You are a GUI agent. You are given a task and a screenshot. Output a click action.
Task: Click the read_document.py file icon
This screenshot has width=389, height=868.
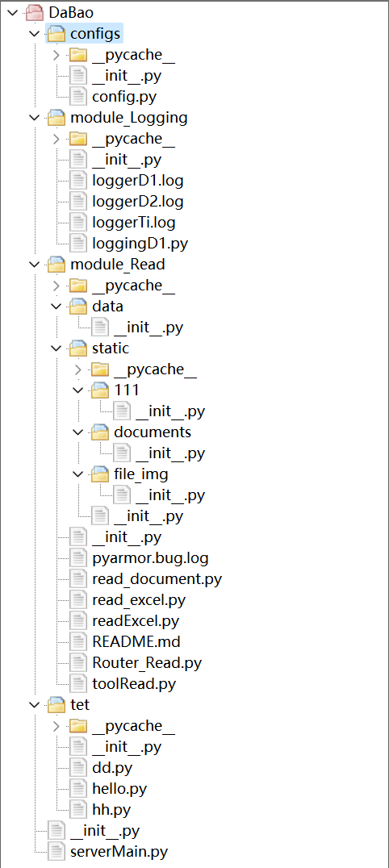click(x=78, y=579)
